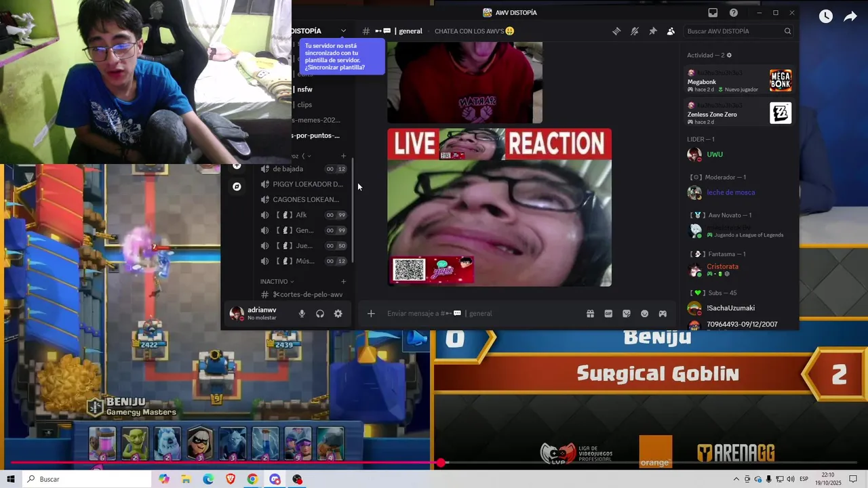Click the add server plus icon
Viewport: 868px width, 488px height.
point(237,165)
